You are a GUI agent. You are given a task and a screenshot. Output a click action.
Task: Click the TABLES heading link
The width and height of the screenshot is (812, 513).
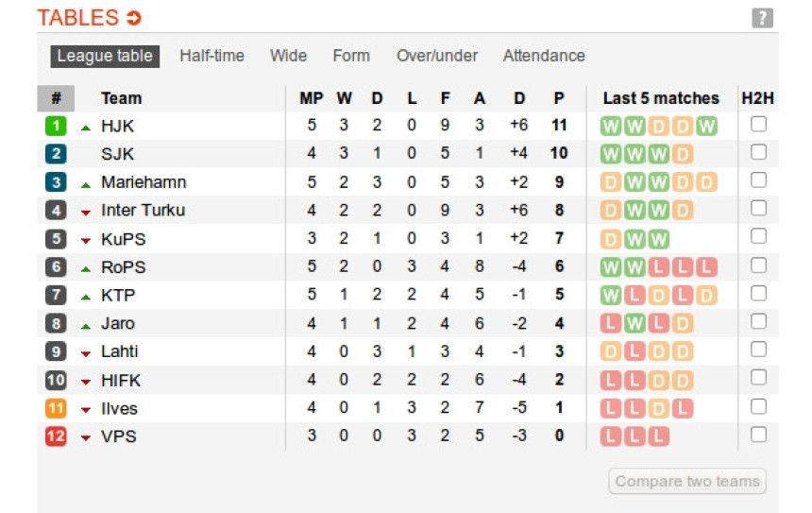click(x=78, y=18)
